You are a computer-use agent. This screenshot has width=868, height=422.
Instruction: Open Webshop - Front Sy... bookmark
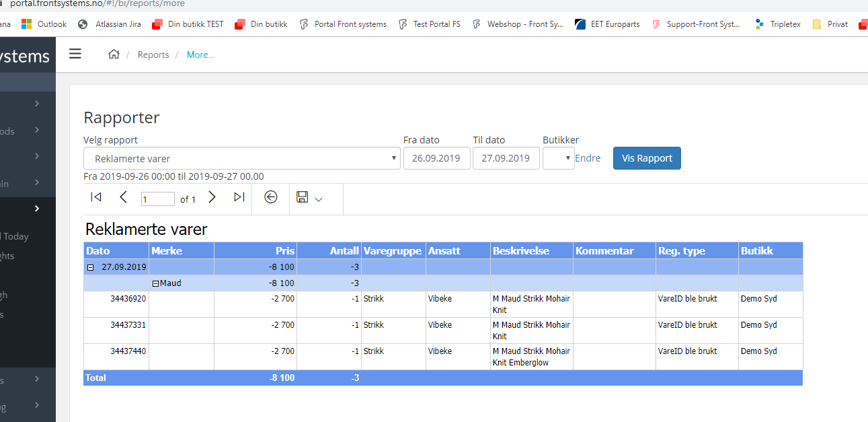point(518,24)
